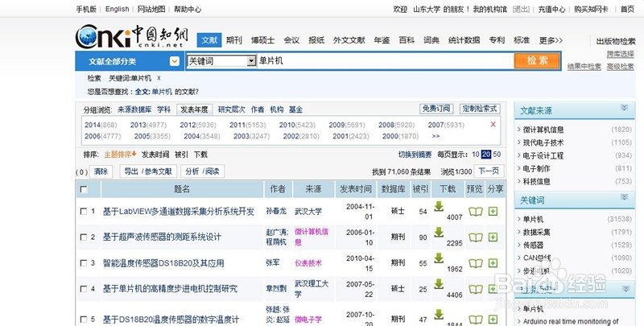Image resolution: width=644 pixels, height=326 pixels.
Task: Preview result 3 with book icon
Action: [x=476, y=263]
